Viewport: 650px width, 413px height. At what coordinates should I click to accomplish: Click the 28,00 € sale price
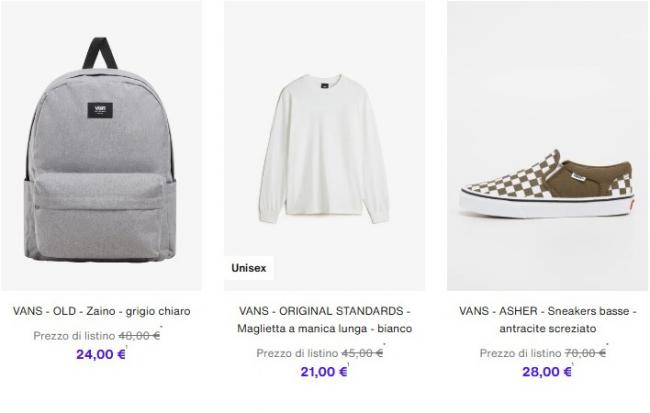click(x=547, y=372)
